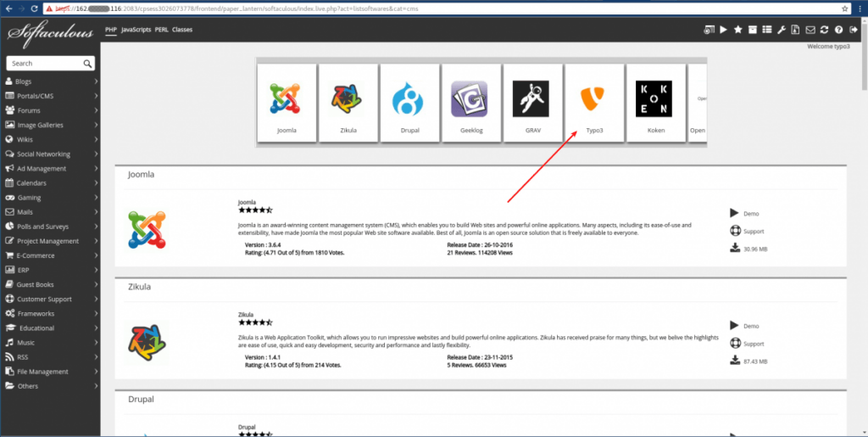Click the Customer Support lifebuoy sidebar icon

click(9, 299)
